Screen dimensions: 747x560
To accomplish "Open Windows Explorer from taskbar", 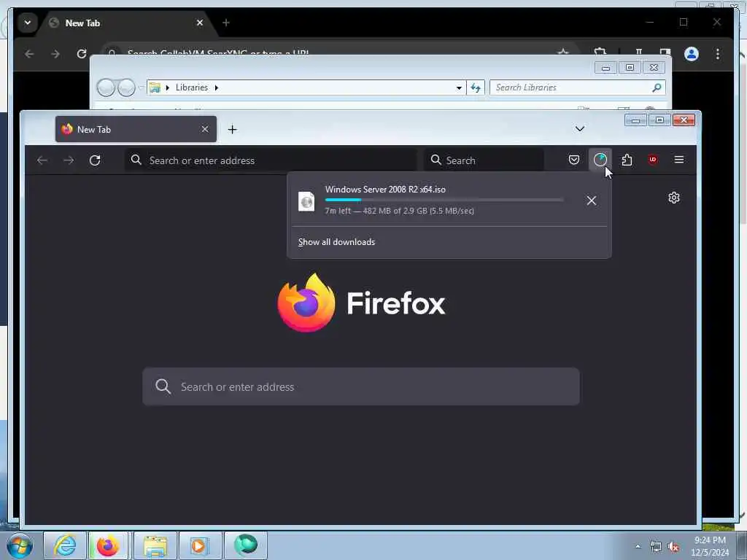I will coord(155,545).
